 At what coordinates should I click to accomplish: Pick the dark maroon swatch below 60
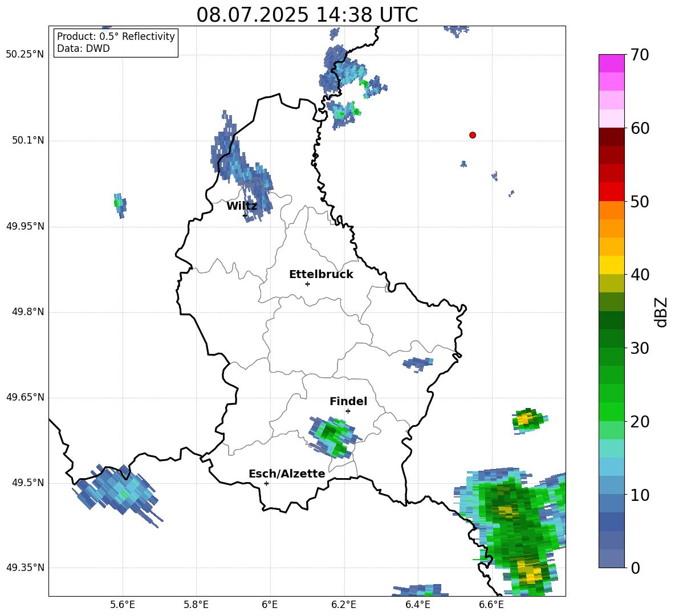[611, 137]
